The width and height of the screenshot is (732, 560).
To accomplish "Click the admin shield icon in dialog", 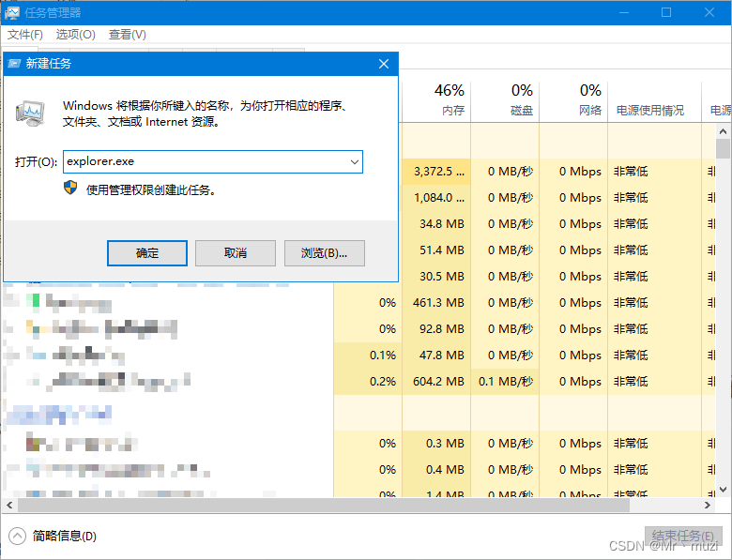I will [x=70, y=188].
